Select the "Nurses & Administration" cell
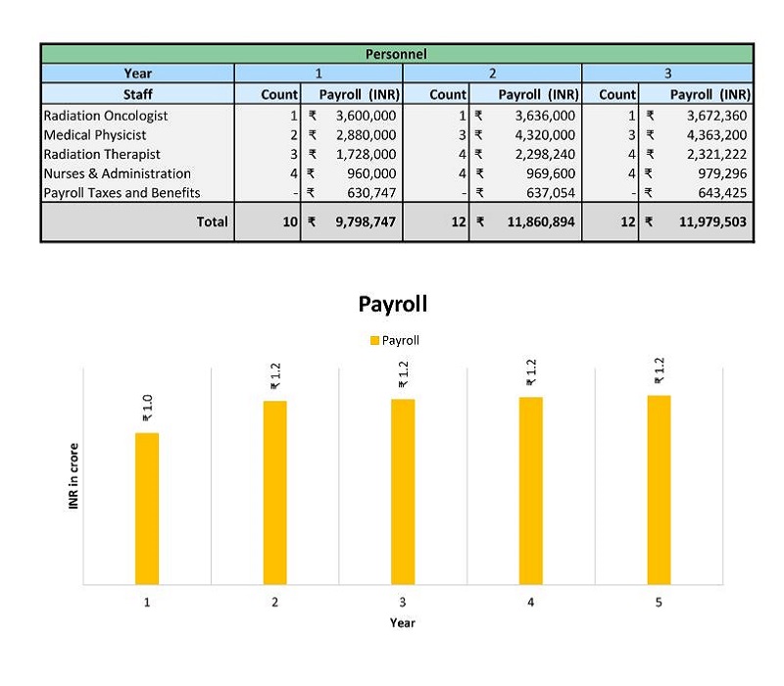This screenshot has height=686, width=784. [117, 173]
